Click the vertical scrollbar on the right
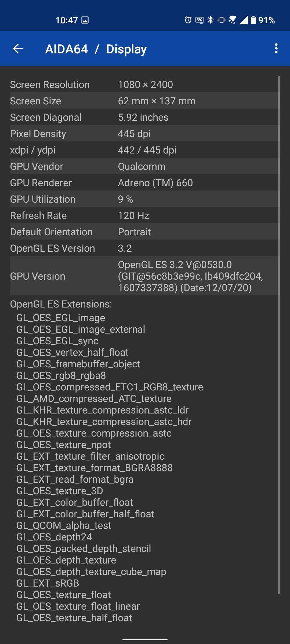 279,335
